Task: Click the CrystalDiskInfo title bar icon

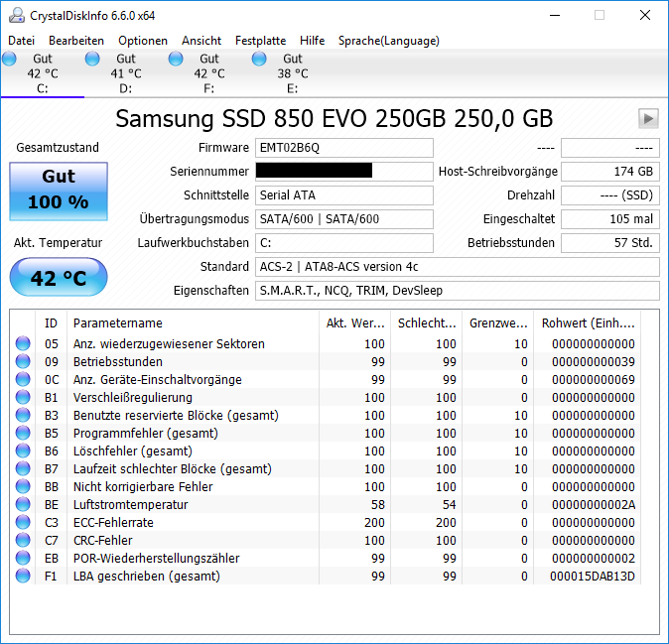Action: click(17, 15)
